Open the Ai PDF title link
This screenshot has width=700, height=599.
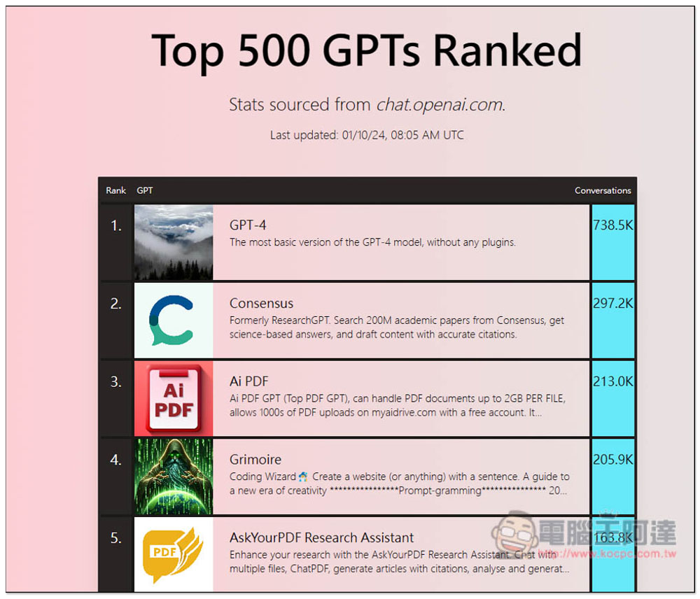[248, 381]
